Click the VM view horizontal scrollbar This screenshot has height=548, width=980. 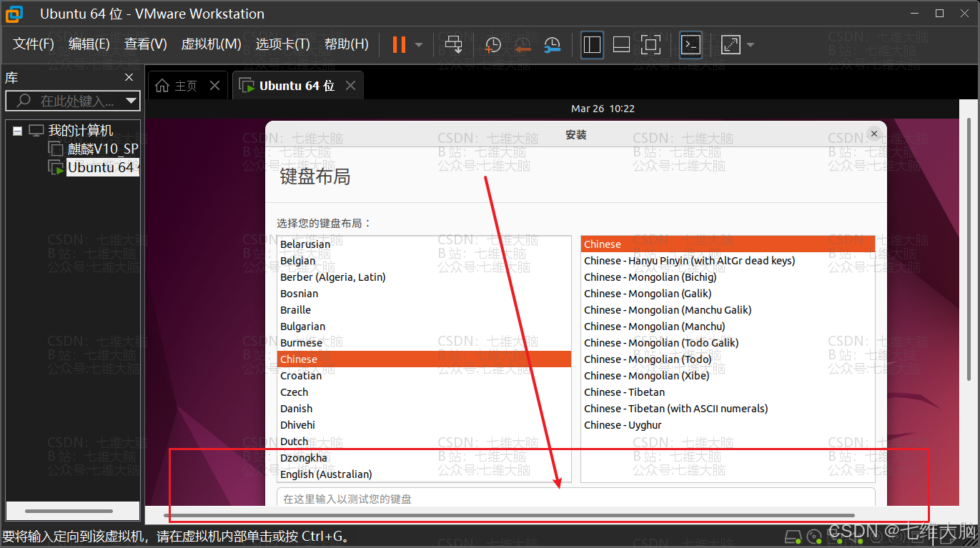pos(509,515)
